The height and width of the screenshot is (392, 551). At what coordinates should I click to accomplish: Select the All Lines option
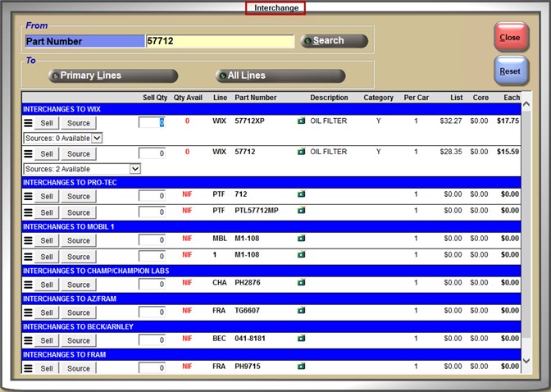click(x=280, y=75)
